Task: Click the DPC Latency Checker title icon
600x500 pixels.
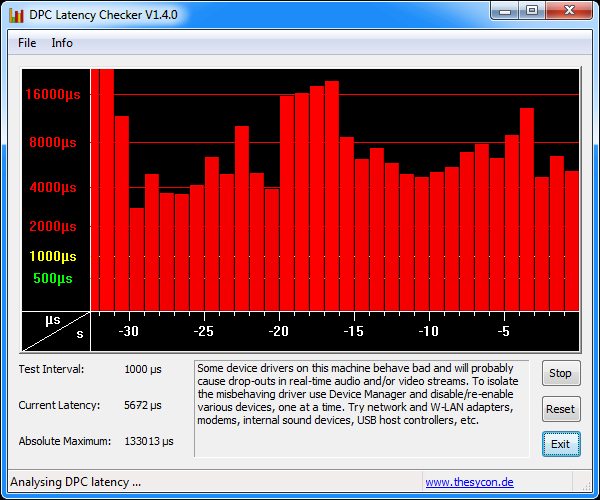Action: [x=16, y=15]
